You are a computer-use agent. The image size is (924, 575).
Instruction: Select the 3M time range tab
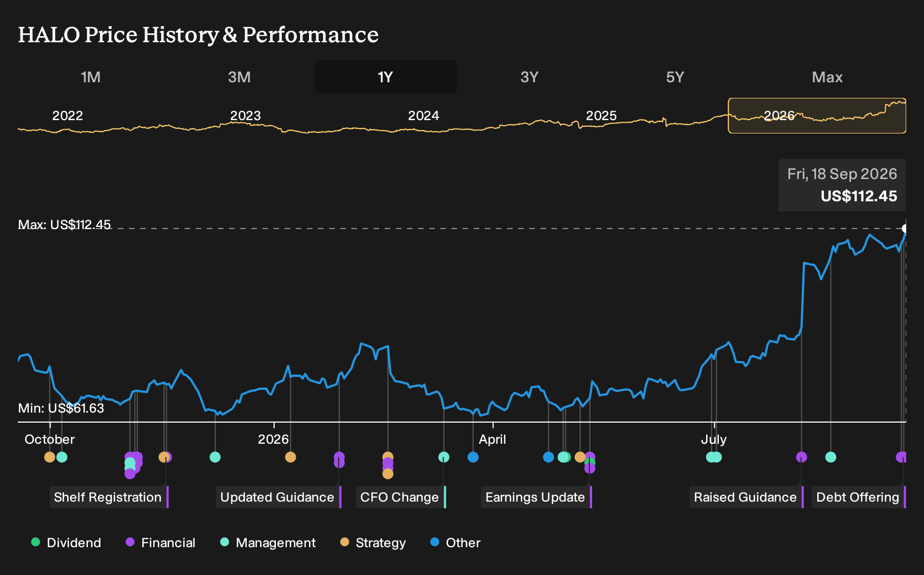click(x=239, y=77)
